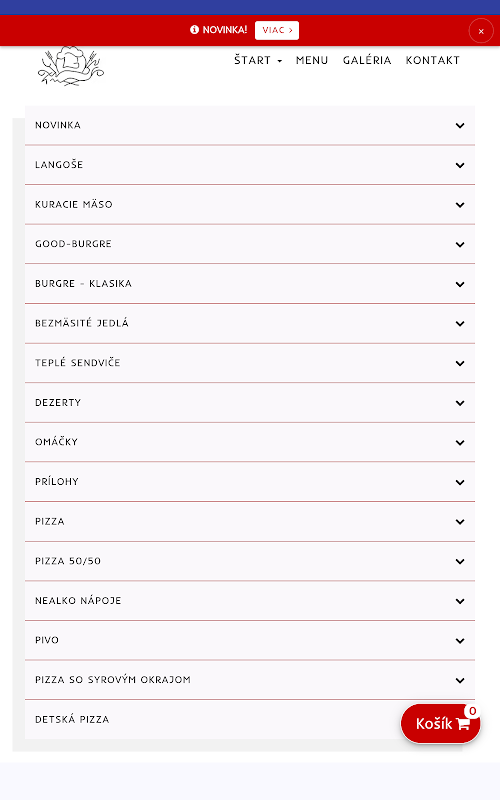Expand the NOVINKA category chevron
Viewport: 500px width, 800px height.
[x=460, y=126]
